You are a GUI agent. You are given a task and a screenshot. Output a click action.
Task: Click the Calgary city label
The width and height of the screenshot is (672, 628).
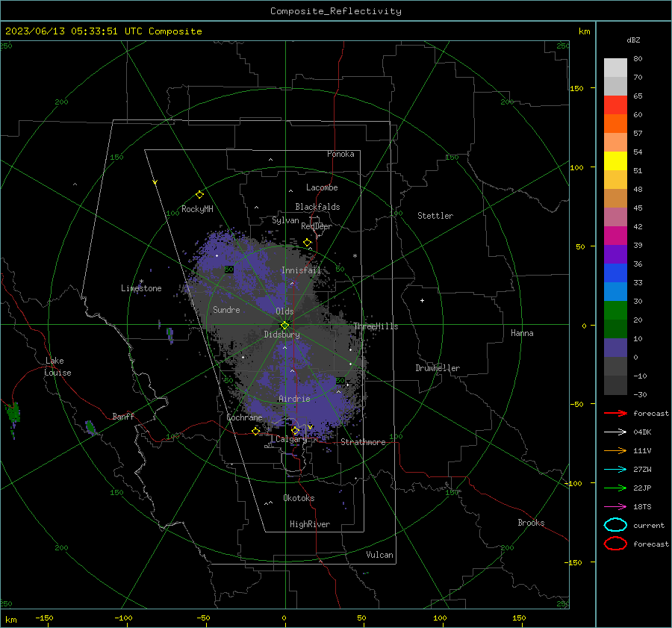coord(291,439)
